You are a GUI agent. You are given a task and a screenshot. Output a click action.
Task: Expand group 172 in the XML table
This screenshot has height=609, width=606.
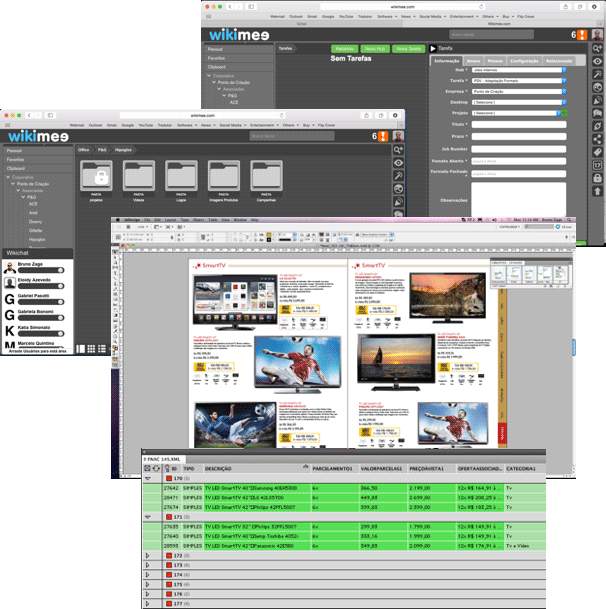pyautogui.click(x=148, y=555)
